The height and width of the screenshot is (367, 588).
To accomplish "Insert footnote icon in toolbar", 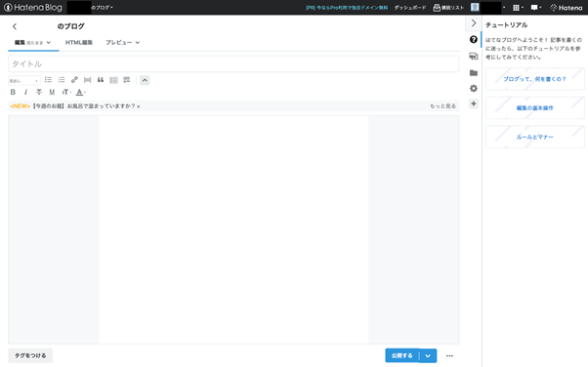I will (127, 80).
